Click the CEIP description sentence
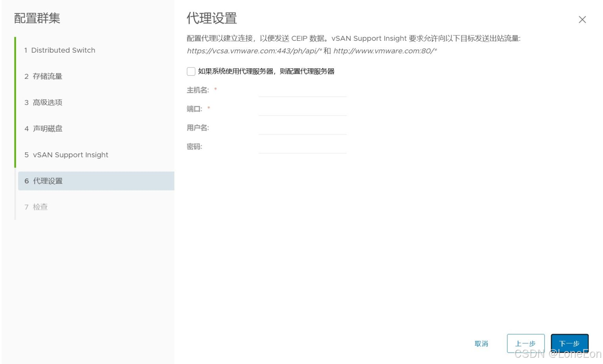 tap(353, 38)
